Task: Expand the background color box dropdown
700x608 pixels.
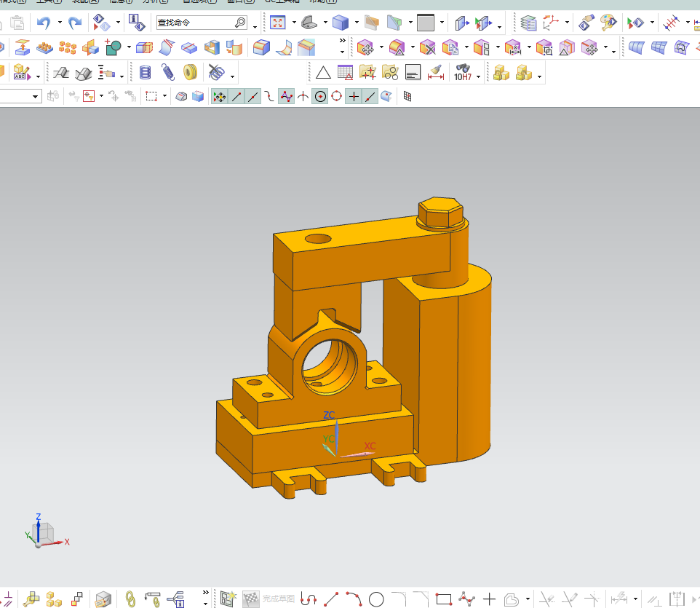Action: [442, 23]
